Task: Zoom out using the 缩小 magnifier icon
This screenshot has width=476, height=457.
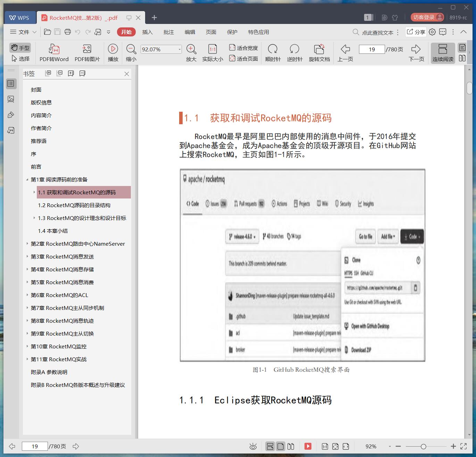Action: pyautogui.click(x=131, y=49)
